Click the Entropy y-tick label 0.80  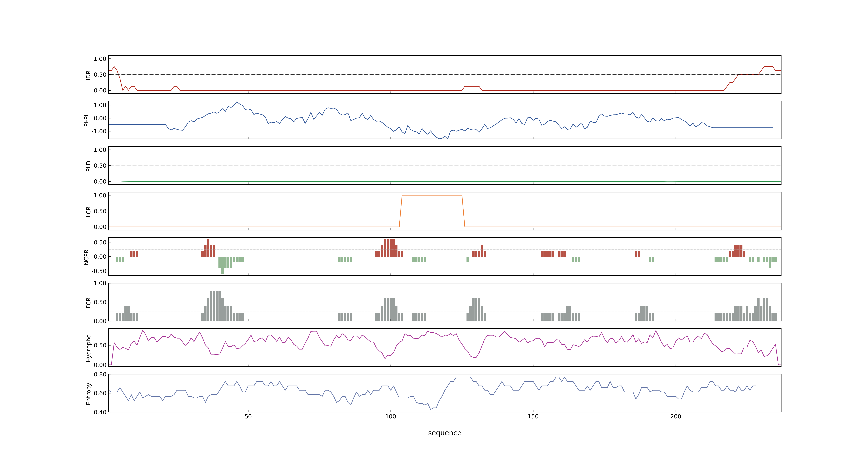click(x=100, y=374)
